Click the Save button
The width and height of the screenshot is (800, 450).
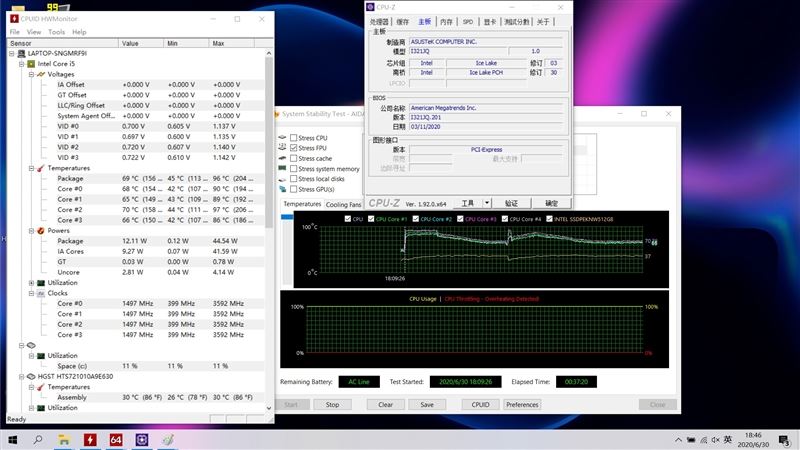click(x=427, y=405)
